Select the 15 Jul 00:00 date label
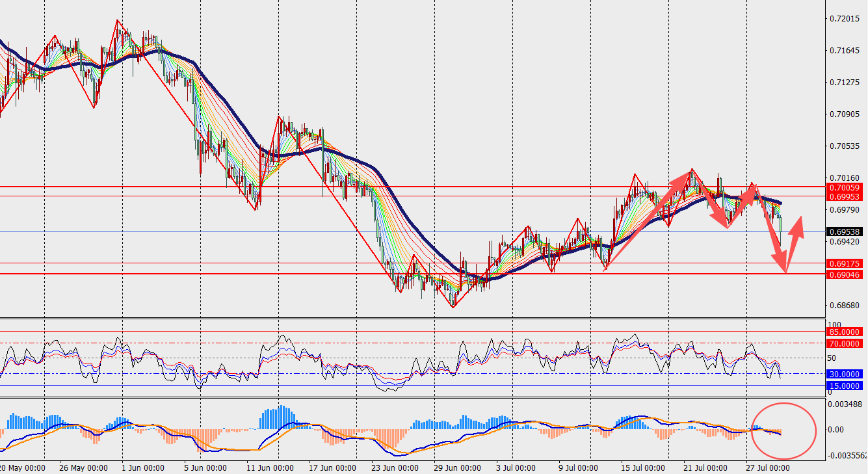The height and width of the screenshot is (474, 868). (642, 467)
